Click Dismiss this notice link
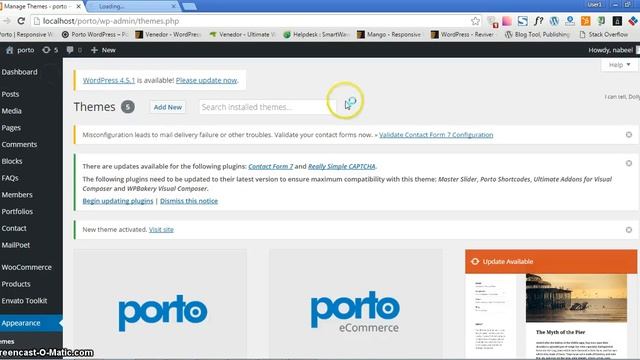Viewport: 640px width, 360px height. point(189,201)
